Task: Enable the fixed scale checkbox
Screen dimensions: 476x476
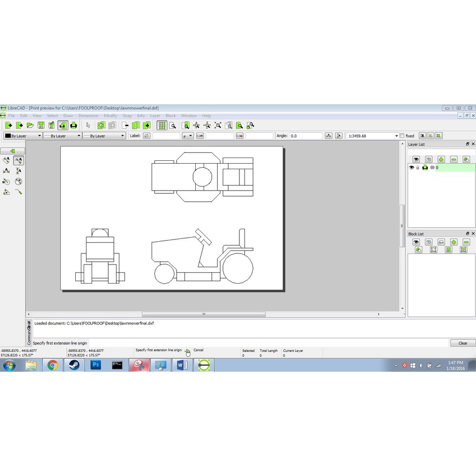Action: [x=402, y=136]
